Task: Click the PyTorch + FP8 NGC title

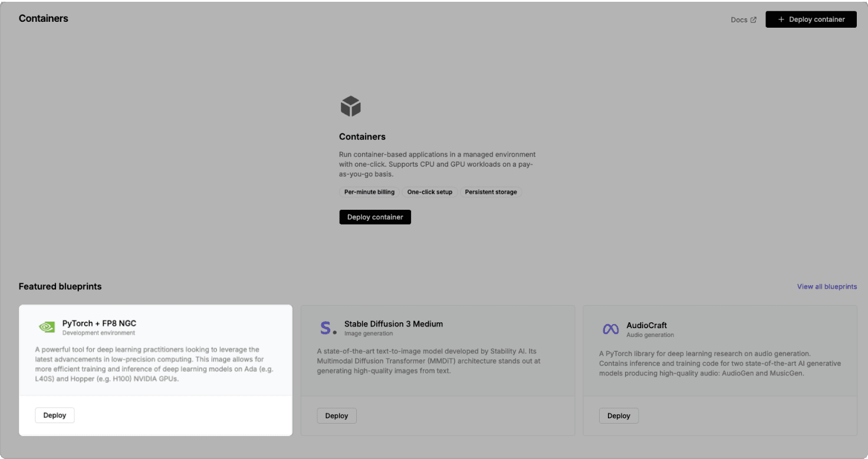Action: [x=99, y=323]
